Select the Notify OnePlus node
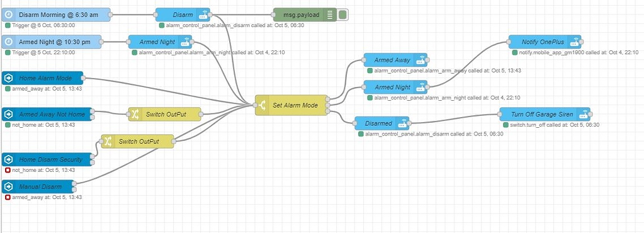Screen dimensions: 644x233 545,42
